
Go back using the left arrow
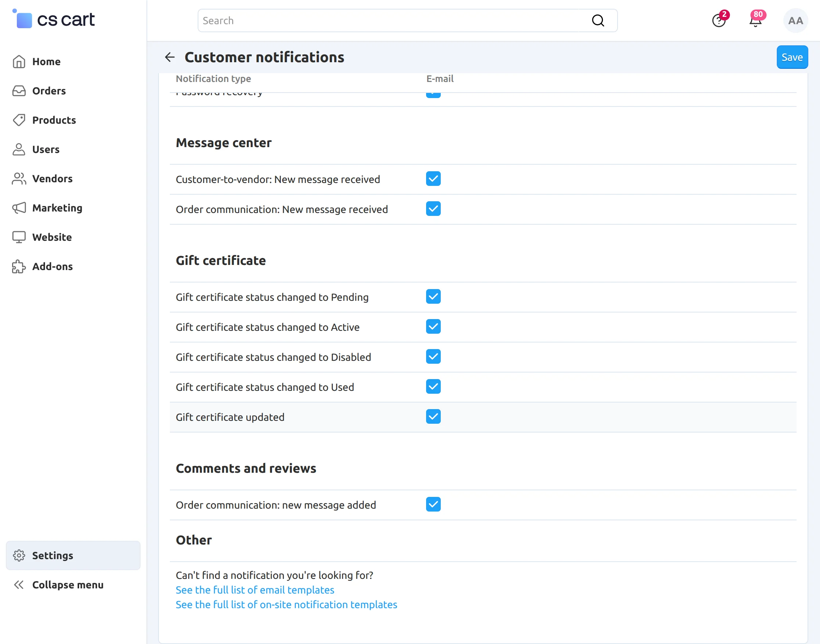point(170,57)
